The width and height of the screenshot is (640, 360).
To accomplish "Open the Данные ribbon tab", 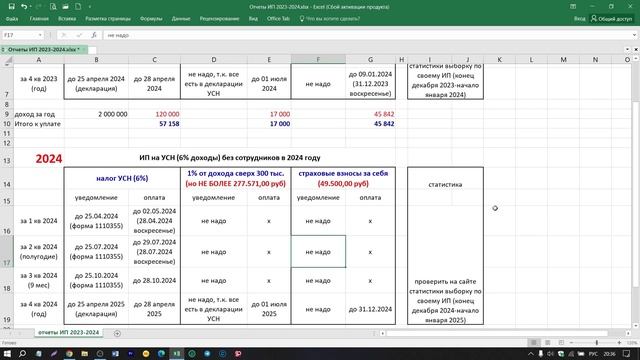I will coord(181,19).
